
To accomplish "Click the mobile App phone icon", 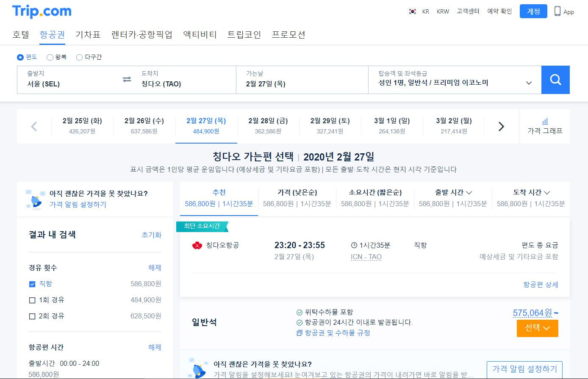I will coord(557,11).
